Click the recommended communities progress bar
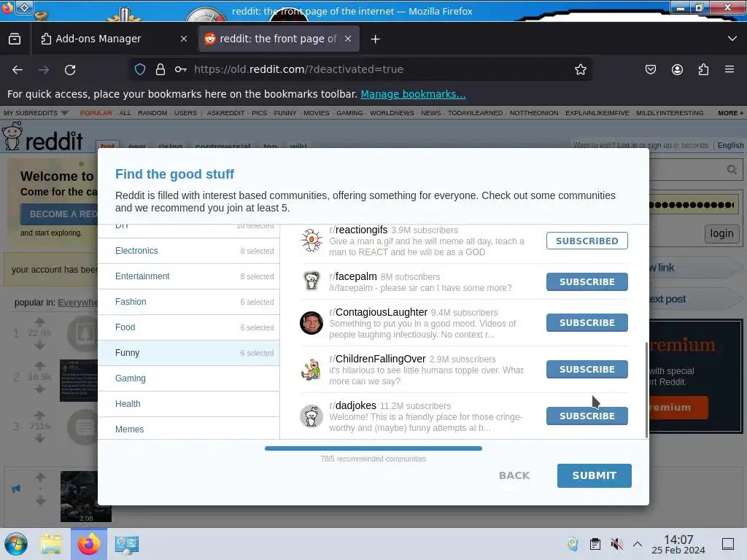The image size is (747, 560). [x=373, y=448]
